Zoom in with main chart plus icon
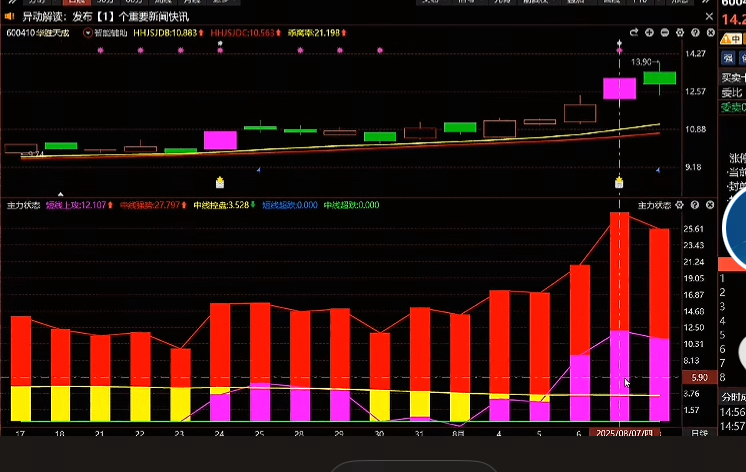 pyautogui.click(x=649, y=32)
